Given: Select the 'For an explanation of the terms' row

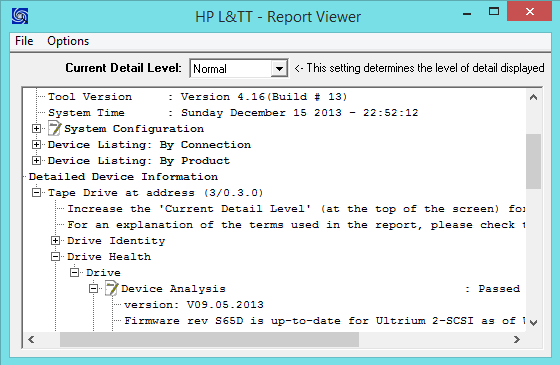Looking at the screenshot, I should pos(296,225).
